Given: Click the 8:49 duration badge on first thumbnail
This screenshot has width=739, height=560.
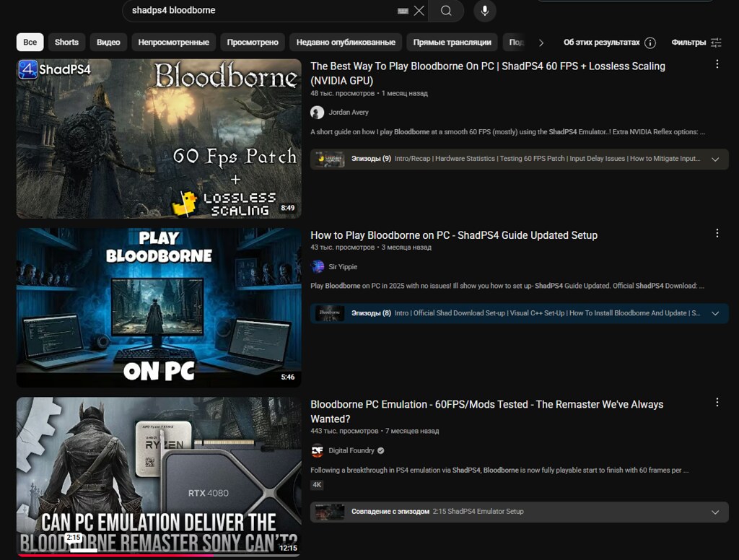Looking at the screenshot, I should click(x=288, y=208).
